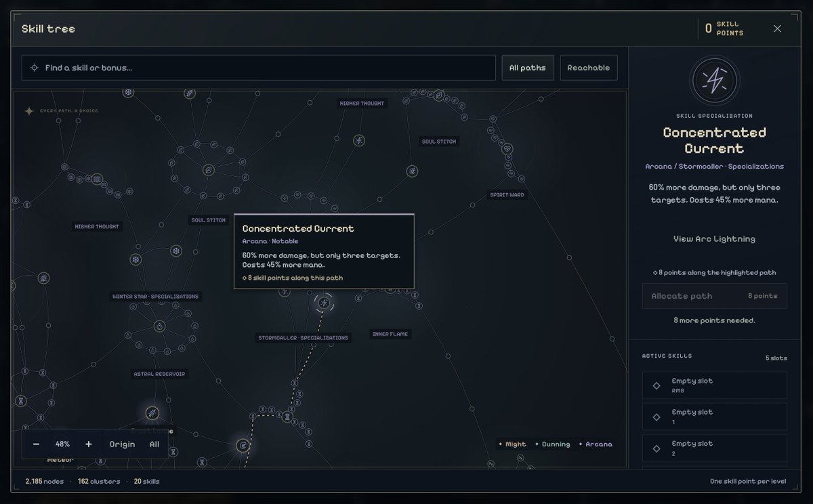Choose the leaf node at the ring cluster center
813x504 pixels.
[x=209, y=169]
